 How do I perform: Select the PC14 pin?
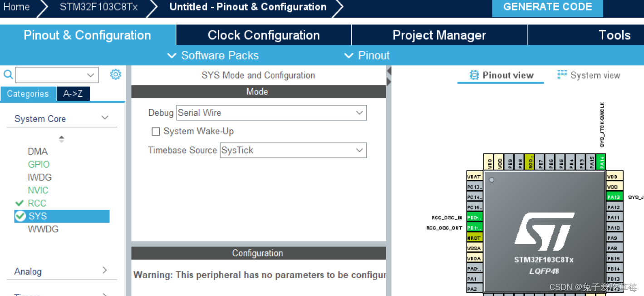click(x=475, y=197)
